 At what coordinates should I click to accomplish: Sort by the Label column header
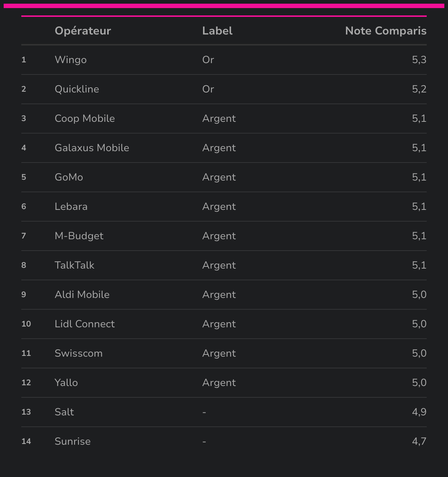pyautogui.click(x=217, y=31)
